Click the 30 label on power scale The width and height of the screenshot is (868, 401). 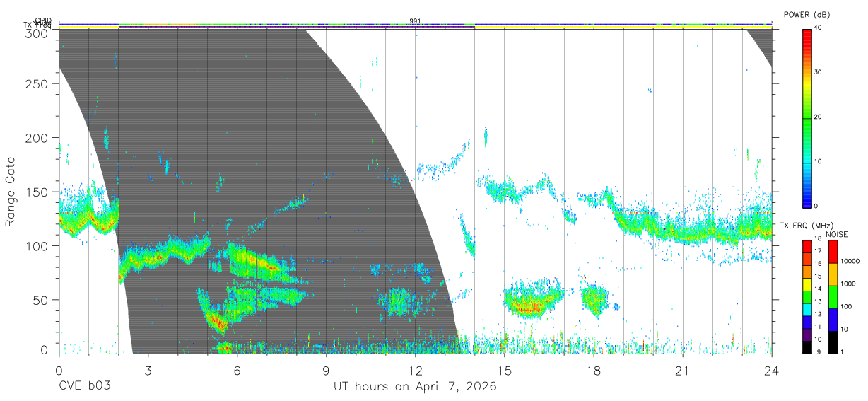click(x=818, y=73)
